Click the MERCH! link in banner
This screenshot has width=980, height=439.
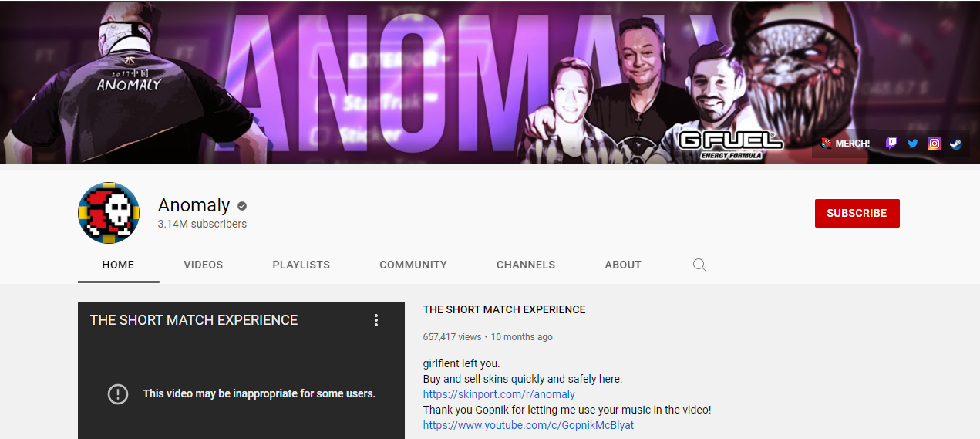coord(845,144)
